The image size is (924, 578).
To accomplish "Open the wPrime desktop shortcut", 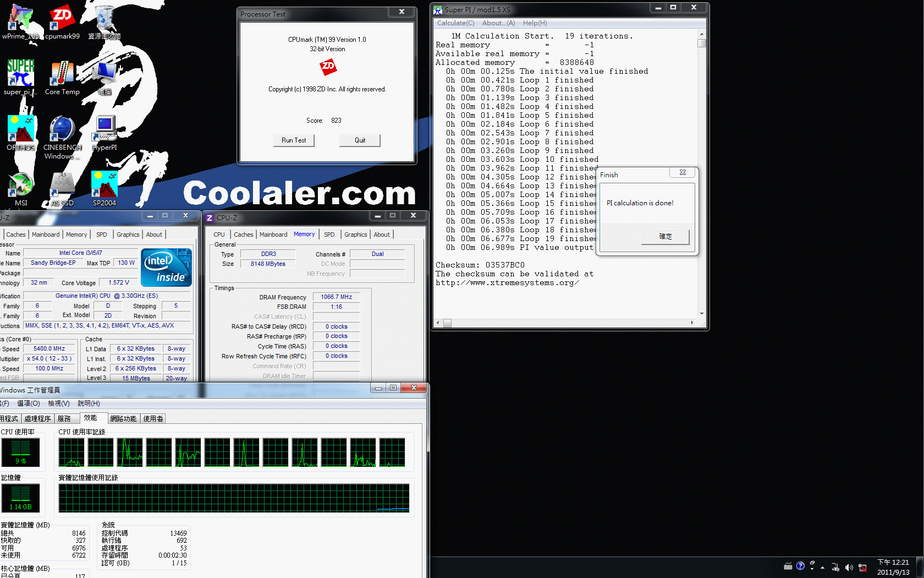I will click(x=20, y=21).
